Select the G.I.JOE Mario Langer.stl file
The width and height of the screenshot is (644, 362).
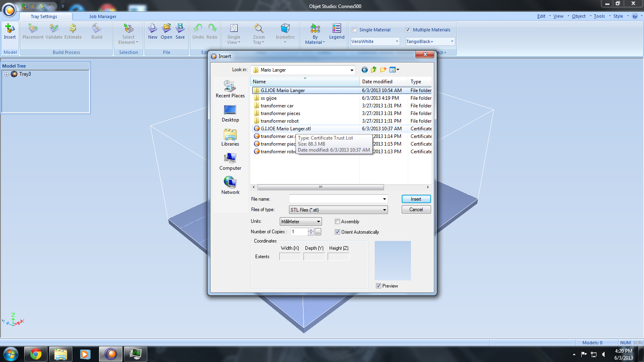pos(286,129)
